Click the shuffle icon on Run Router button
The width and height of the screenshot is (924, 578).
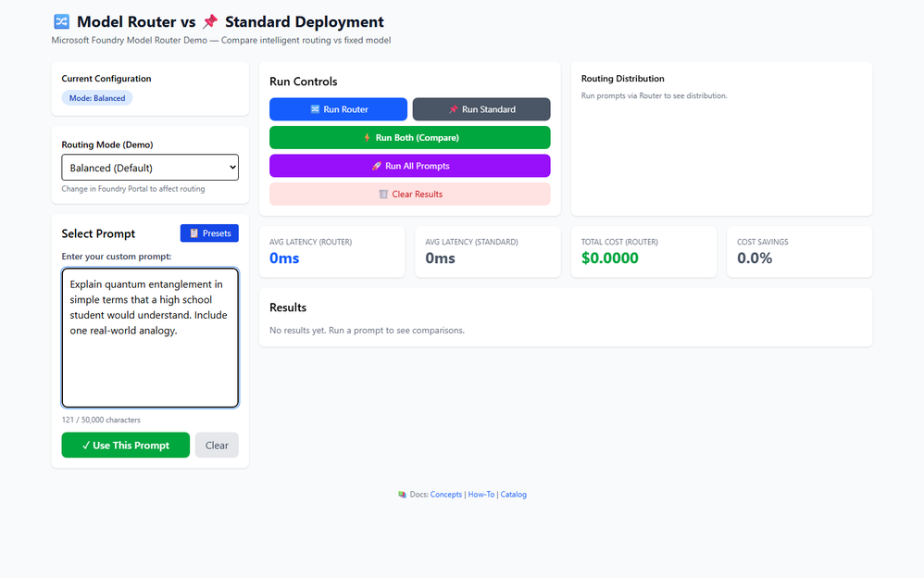(x=316, y=109)
